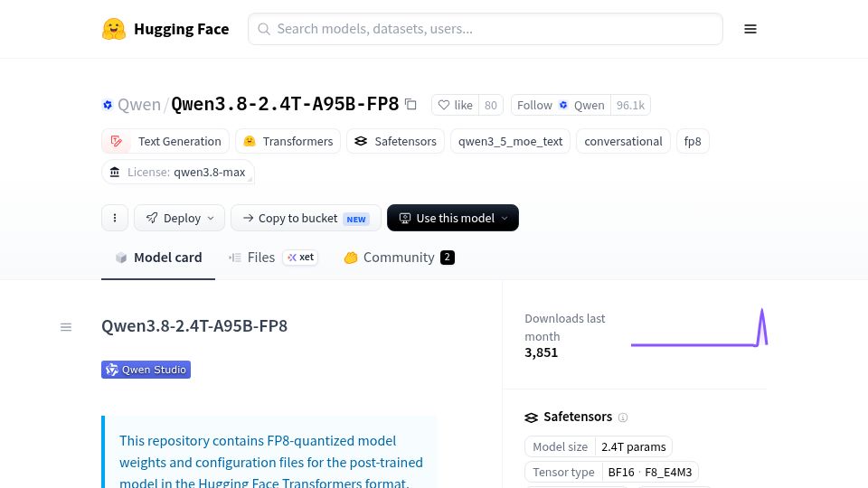The image size is (868, 488).
Task: Expand the Use this model dropdown
Action: click(x=453, y=218)
